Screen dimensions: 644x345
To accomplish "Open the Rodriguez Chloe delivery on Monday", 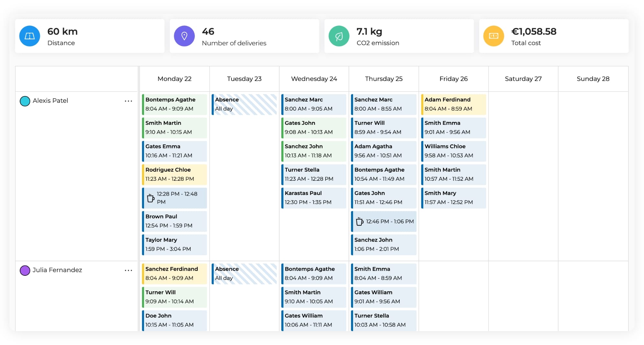I will 174,174.
